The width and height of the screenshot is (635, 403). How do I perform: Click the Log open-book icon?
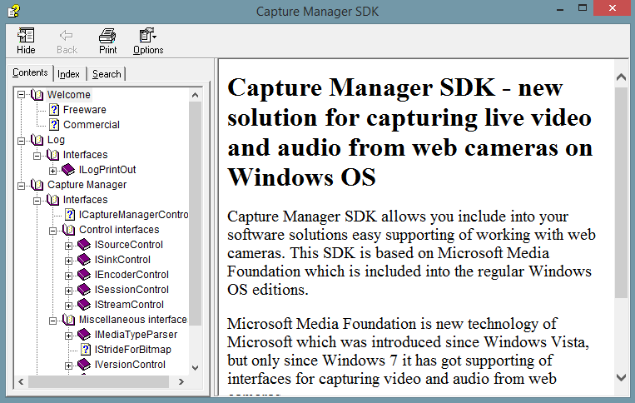37,140
